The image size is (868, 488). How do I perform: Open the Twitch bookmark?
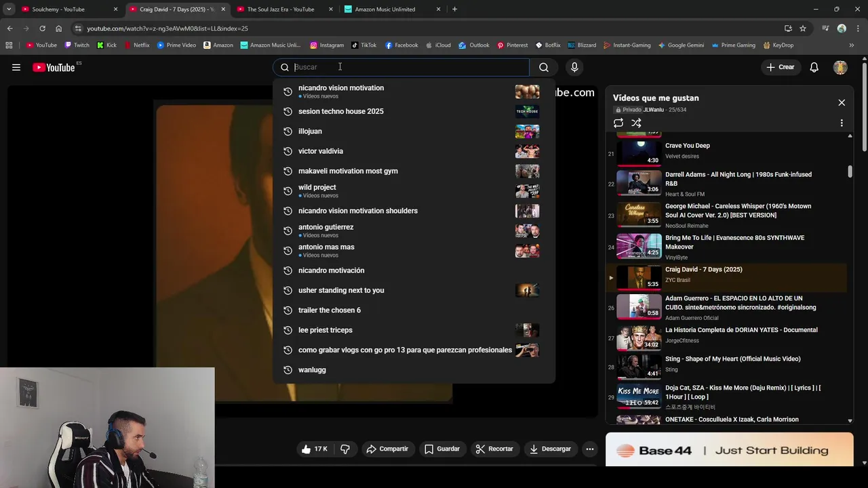(77, 45)
